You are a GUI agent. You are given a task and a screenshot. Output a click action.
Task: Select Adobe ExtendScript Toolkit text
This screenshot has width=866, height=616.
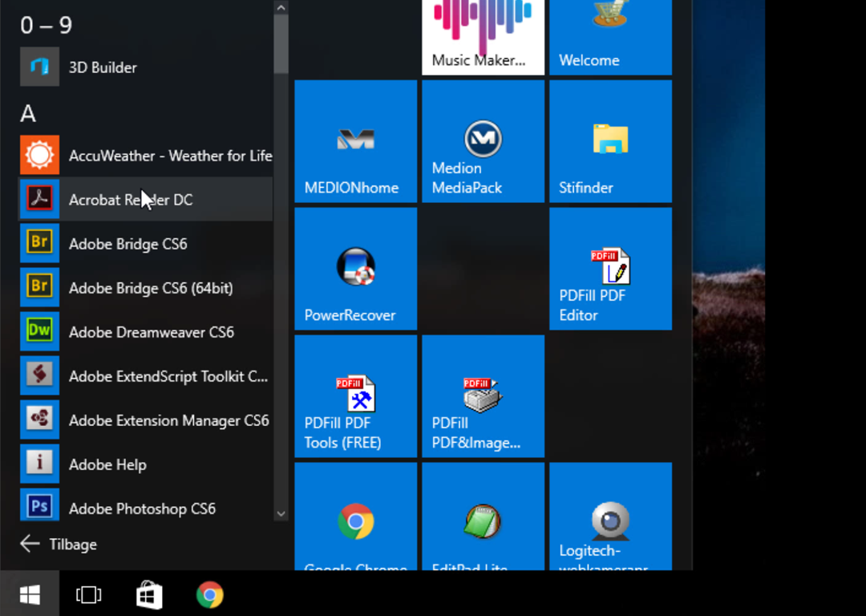tap(168, 377)
